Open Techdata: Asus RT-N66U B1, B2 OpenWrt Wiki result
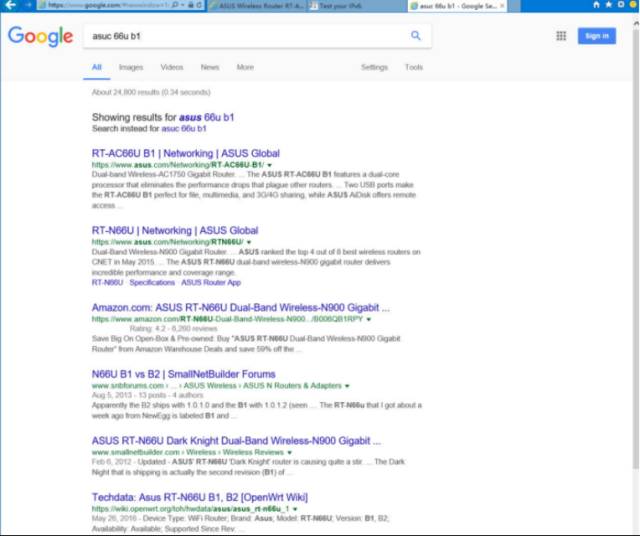The height and width of the screenshot is (536, 640). click(x=200, y=497)
